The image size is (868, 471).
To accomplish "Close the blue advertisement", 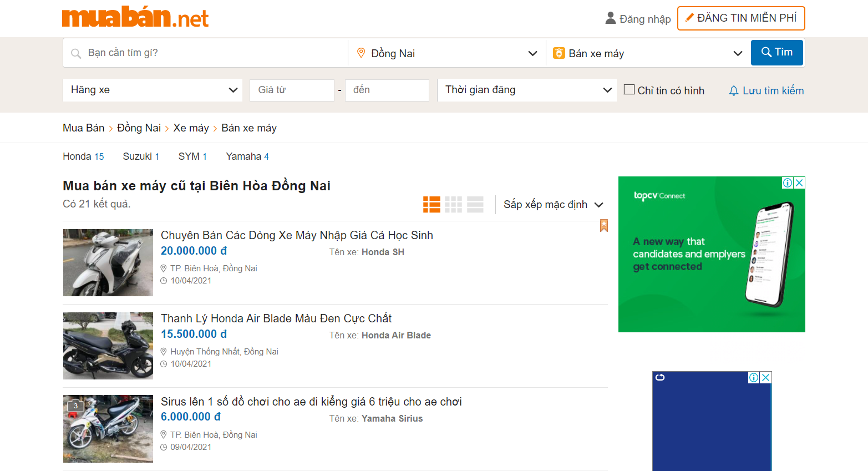I will coord(766,377).
